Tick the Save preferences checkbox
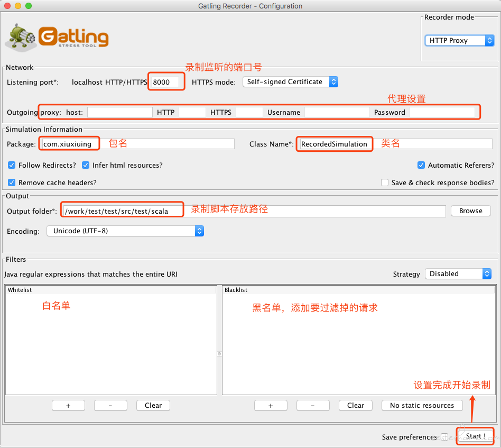The image size is (501, 448). [x=444, y=437]
